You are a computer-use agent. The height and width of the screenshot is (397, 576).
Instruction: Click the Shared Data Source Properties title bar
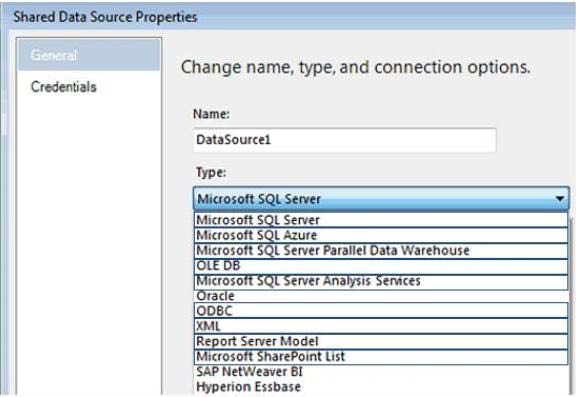click(x=288, y=17)
